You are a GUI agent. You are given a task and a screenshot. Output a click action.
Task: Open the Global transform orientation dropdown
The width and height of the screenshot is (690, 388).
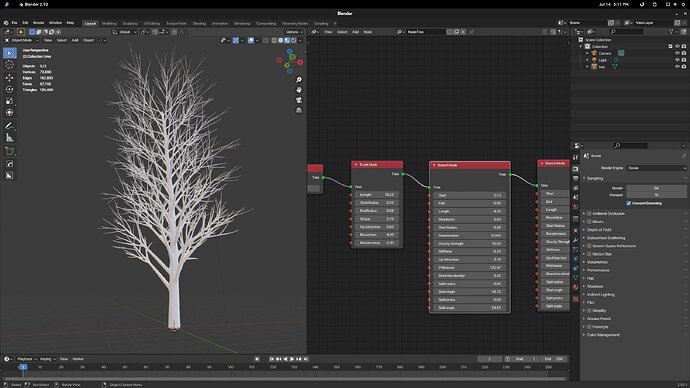click(x=125, y=32)
